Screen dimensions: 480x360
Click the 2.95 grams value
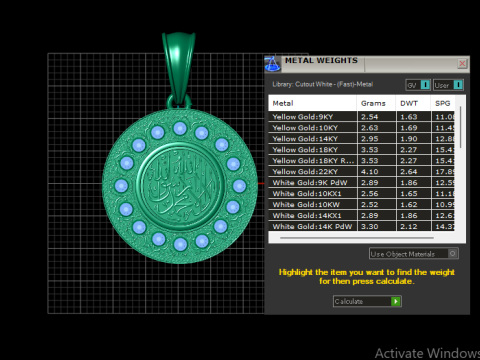(370, 139)
